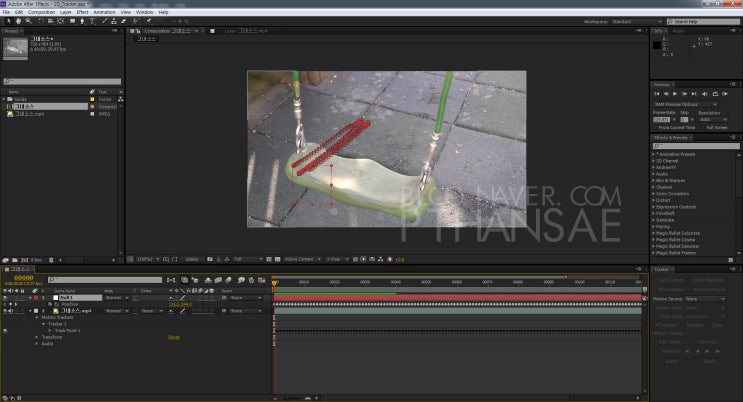The width and height of the screenshot is (743, 402).
Task: Click the timeline search input field
Action: tap(105, 280)
